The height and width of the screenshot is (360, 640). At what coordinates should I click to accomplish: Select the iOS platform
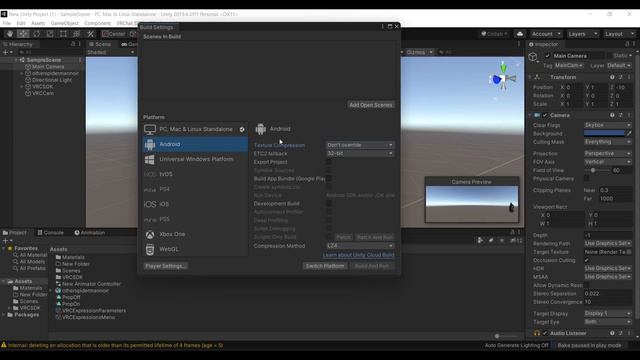tap(195, 204)
